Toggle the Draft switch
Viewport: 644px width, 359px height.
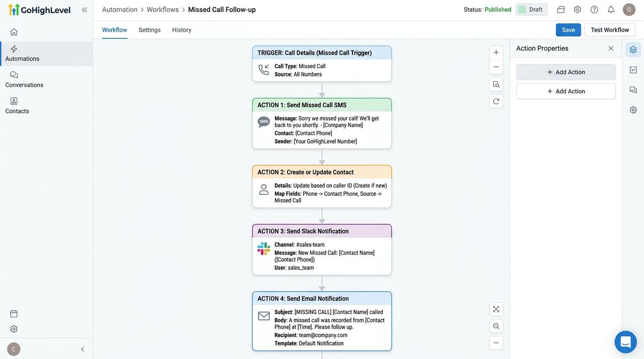(x=532, y=9)
